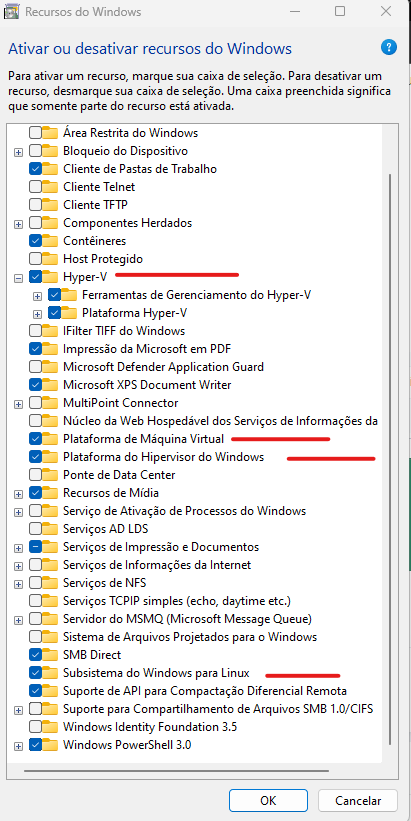Select the Plataforma Hyper-V folder icon
This screenshot has width=411, height=821.
pyautogui.click(x=69, y=313)
